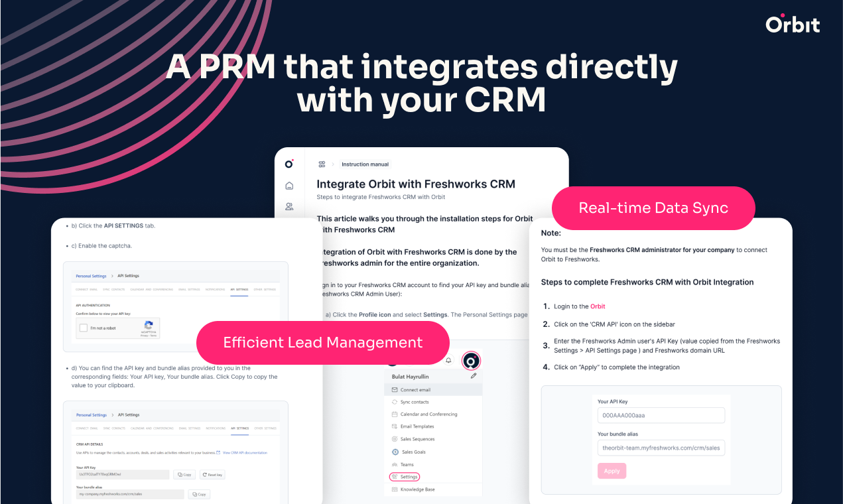Viewport: 843px width, 504px height.
Task: Select CONNECT EMAIL tab above API Authentication
Action: (x=86, y=290)
